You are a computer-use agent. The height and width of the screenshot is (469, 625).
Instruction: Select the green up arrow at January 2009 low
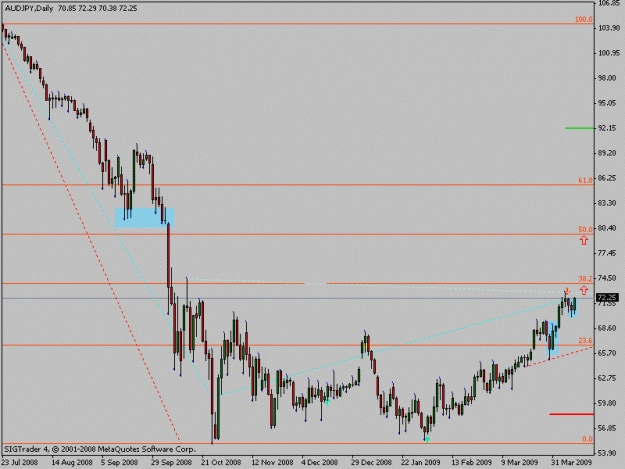pos(427,440)
